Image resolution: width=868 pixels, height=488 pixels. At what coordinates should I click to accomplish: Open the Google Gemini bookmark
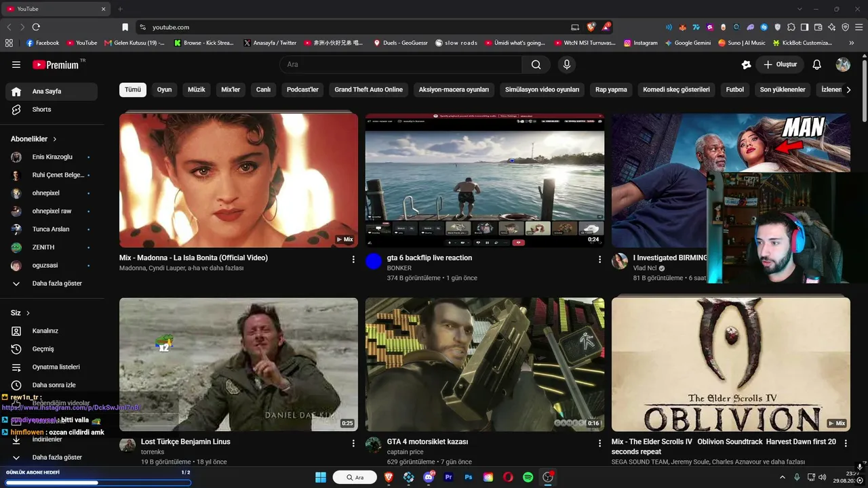(x=688, y=43)
